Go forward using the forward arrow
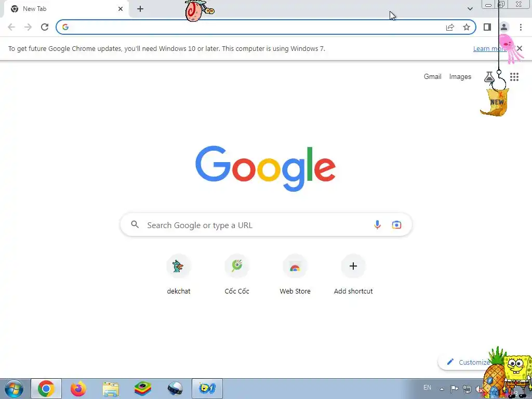The height and width of the screenshot is (399, 532). point(28,27)
